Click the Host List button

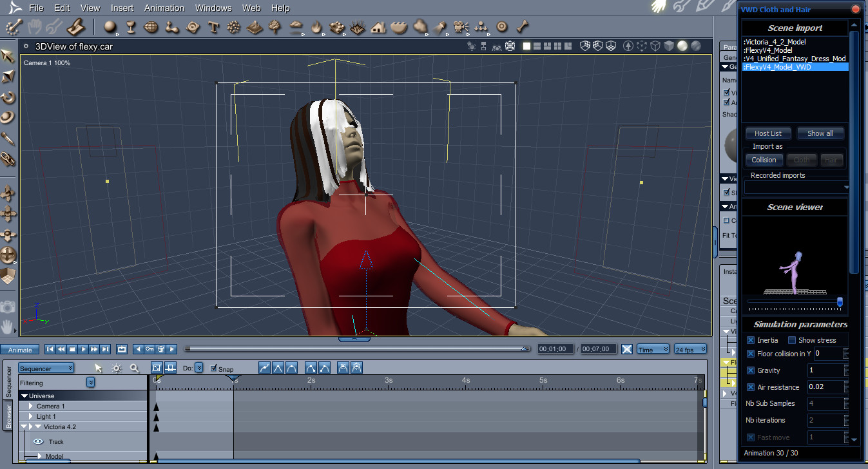[768, 133]
